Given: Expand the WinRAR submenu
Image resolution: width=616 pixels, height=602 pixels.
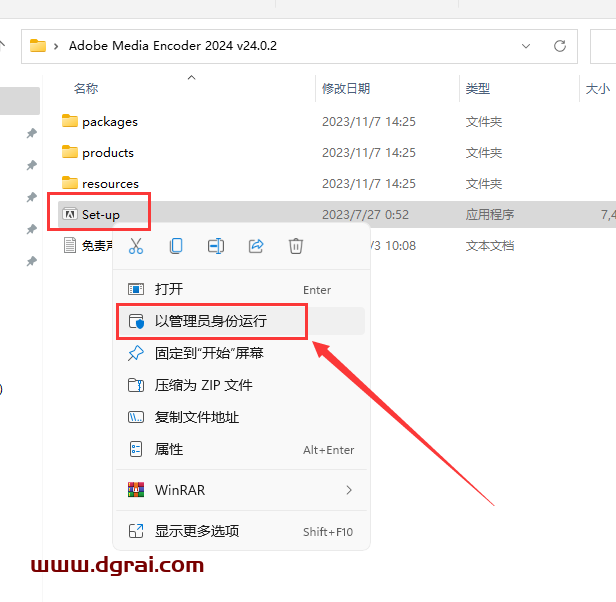Looking at the screenshot, I should tap(241, 490).
